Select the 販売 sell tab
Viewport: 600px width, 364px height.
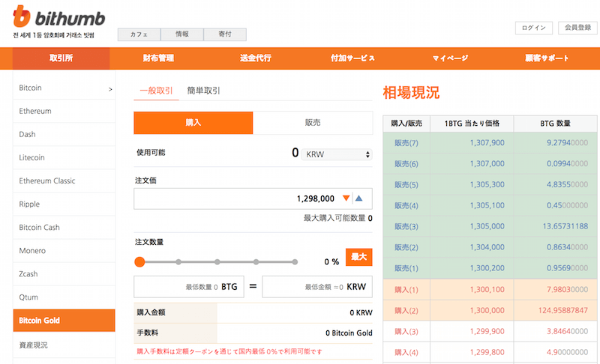(x=313, y=123)
